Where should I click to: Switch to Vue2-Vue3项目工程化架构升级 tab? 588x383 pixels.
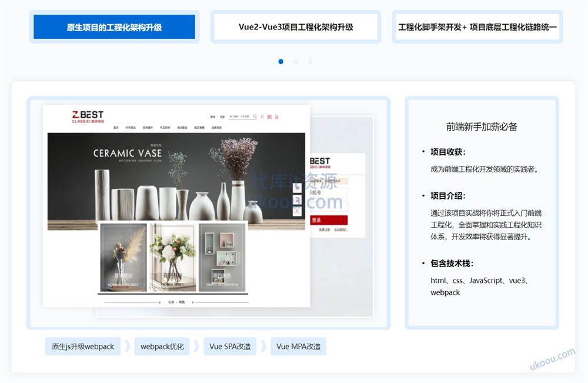point(296,26)
